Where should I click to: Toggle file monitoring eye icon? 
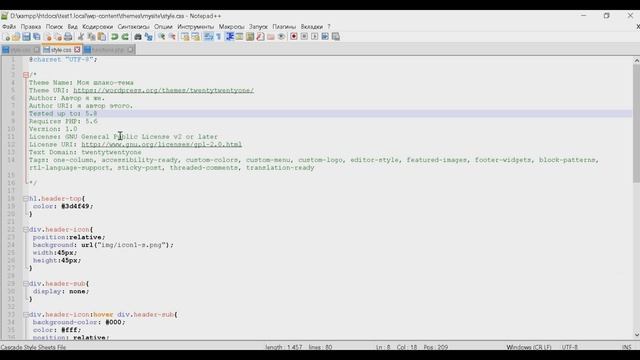click(x=281, y=37)
